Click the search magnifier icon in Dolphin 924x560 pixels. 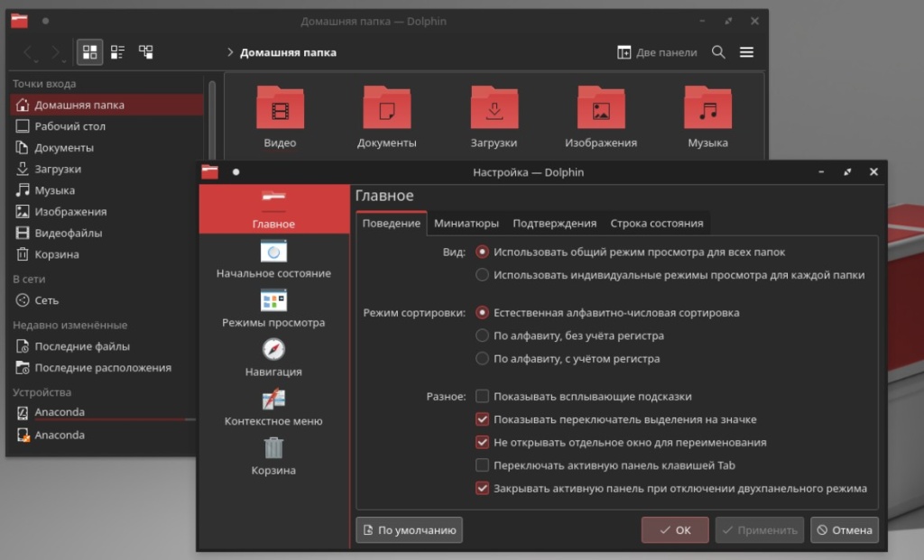coord(718,52)
